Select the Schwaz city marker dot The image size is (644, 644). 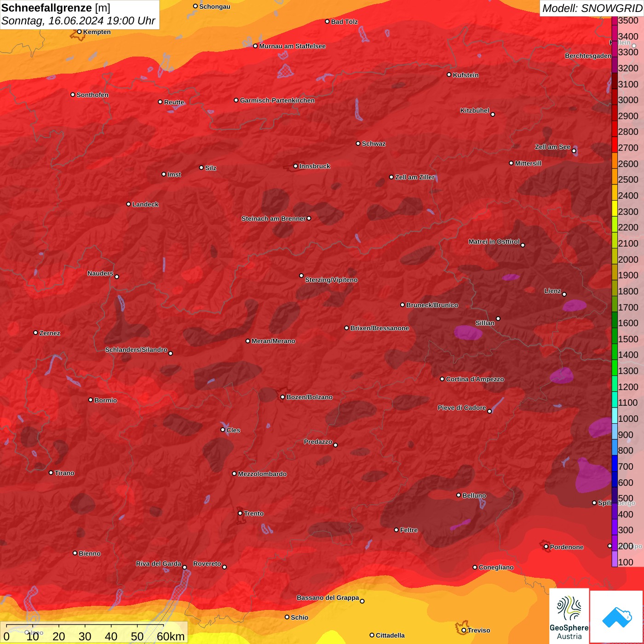pos(358,144)
